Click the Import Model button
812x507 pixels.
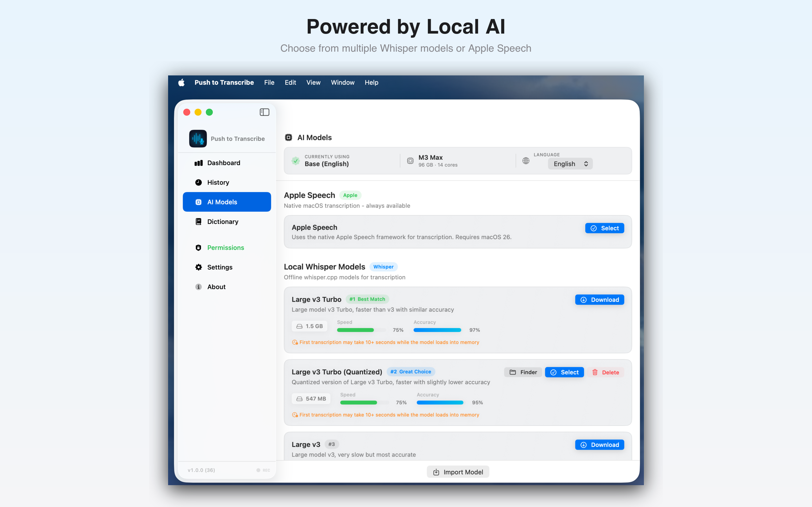458,472
